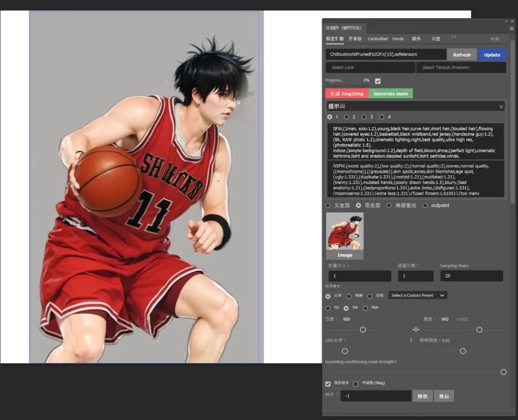Image resolution: width=518 pixels, height=420 pixels.
Task: Select the outpaint mode radio
Action: (x=425, y=205)
